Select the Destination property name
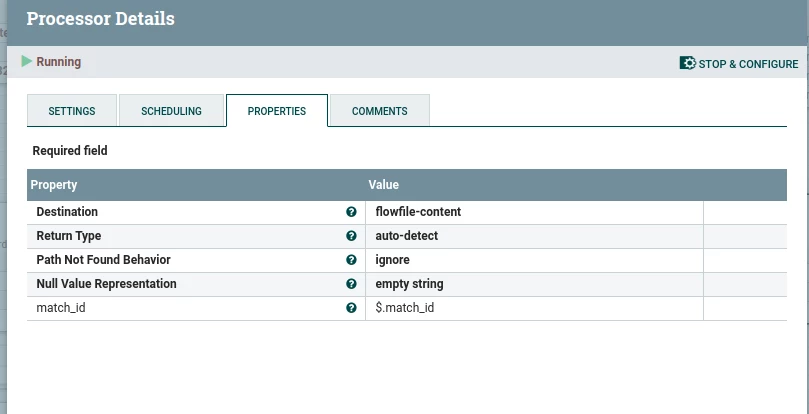 [x=67, y=212]
